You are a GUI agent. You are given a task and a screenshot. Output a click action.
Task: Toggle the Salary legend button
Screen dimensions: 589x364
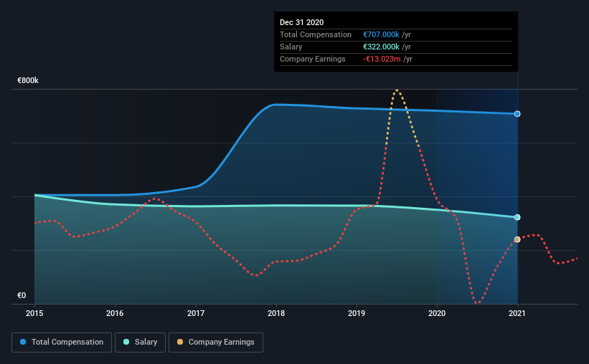click(x=140, y=343)
